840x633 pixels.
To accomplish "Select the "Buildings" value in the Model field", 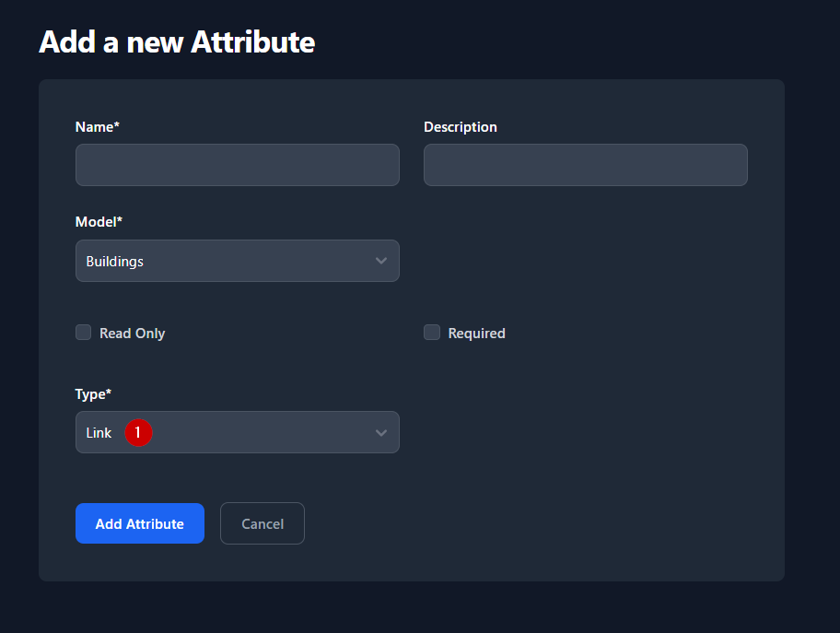I will pos(115,262).
